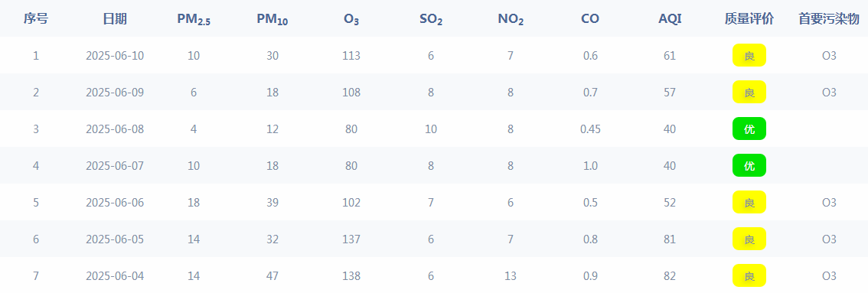The height and width of the screenshot is (293, 868).
Task: Click the 序号 column header
Action: pyautogui.click(x=36, y=19)
